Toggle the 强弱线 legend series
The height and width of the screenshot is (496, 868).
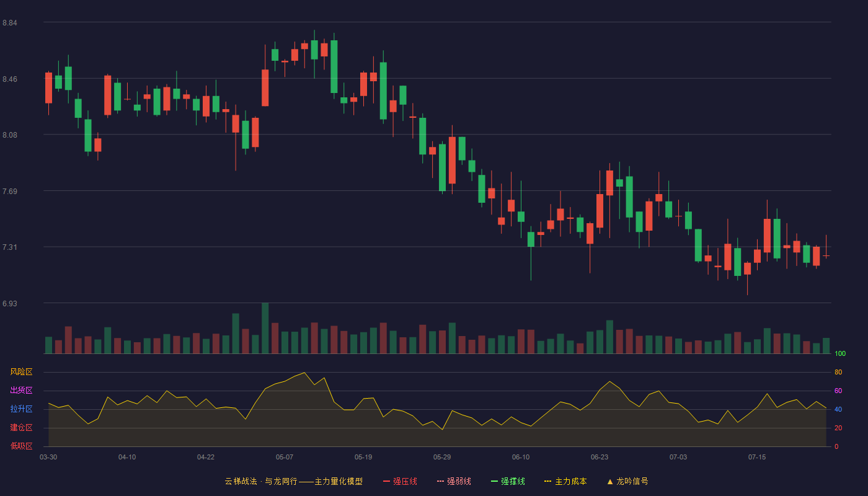point(454,481)
